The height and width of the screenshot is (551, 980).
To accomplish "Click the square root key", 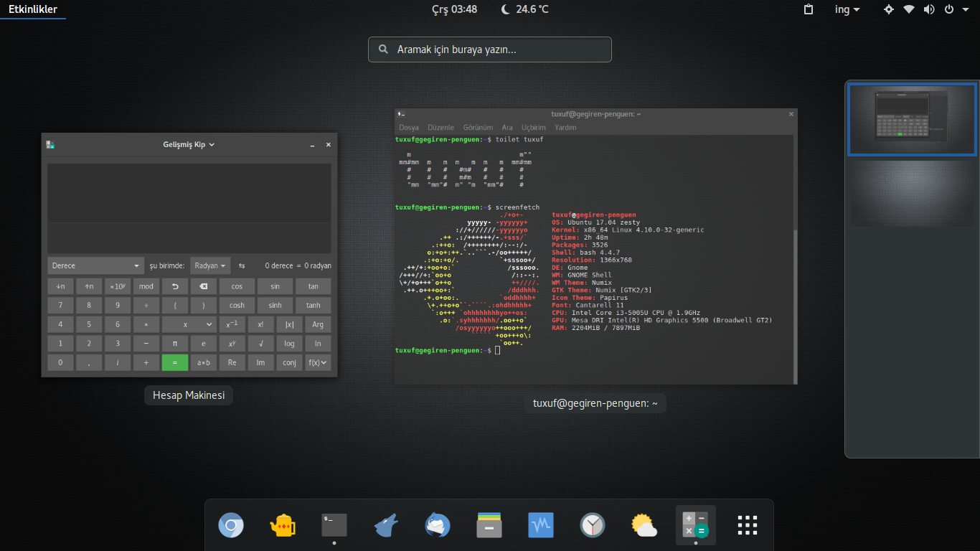I will [x=261, y=344].
